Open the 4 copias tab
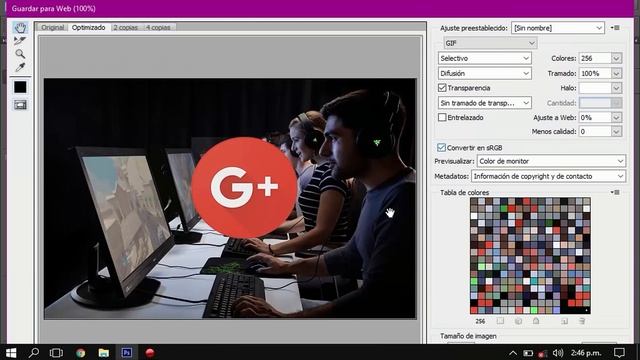 158,27
